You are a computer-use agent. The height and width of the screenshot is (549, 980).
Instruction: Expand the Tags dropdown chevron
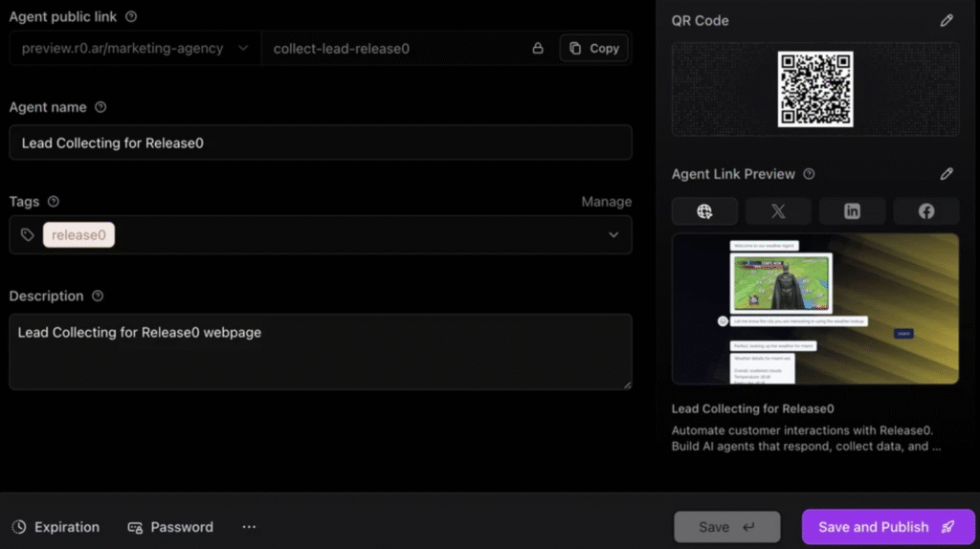click(x=613, y=235)
